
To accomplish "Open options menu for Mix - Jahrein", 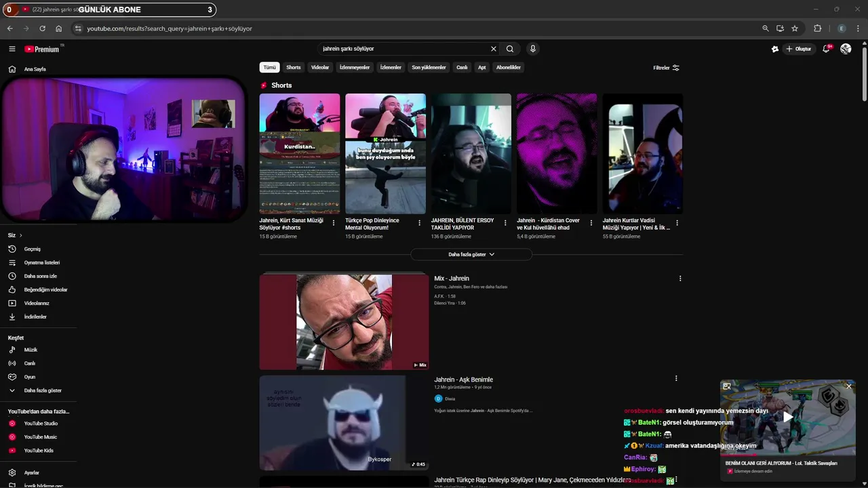I will [680, 279].
